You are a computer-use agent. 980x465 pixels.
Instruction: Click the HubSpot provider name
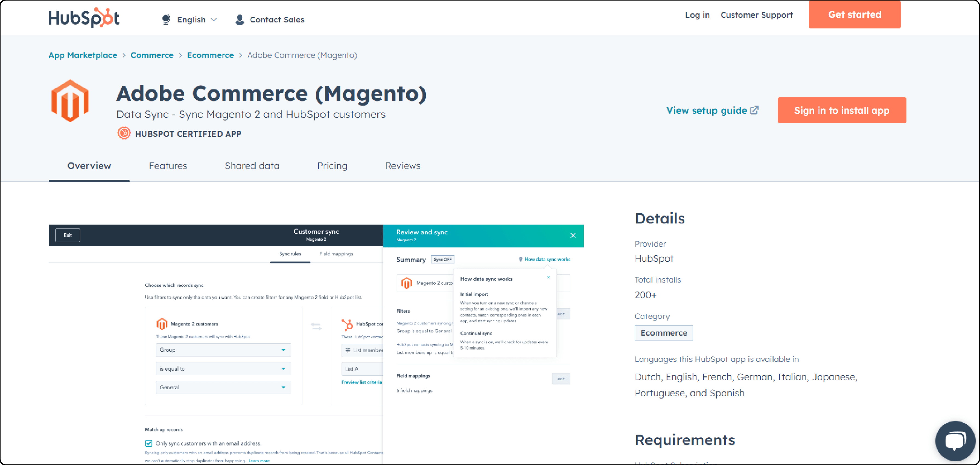click(x=654, y=258)
